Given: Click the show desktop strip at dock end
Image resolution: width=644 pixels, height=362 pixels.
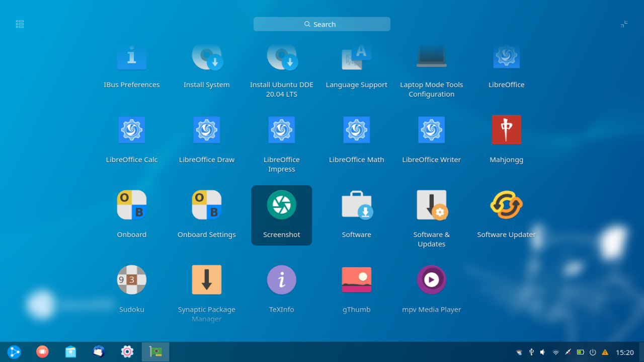Looking at the screenshot, I should 641,352.
